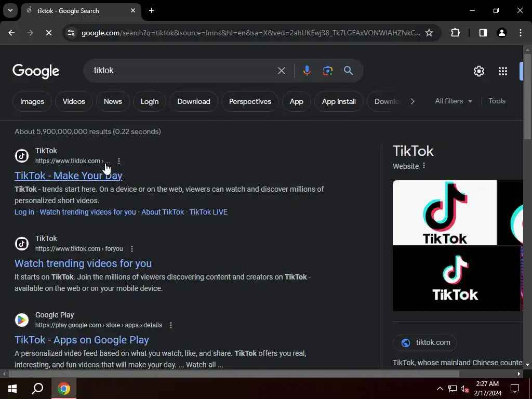The image size is (532, 399).
Task: Select the App install filter chip
Action: 339,101
